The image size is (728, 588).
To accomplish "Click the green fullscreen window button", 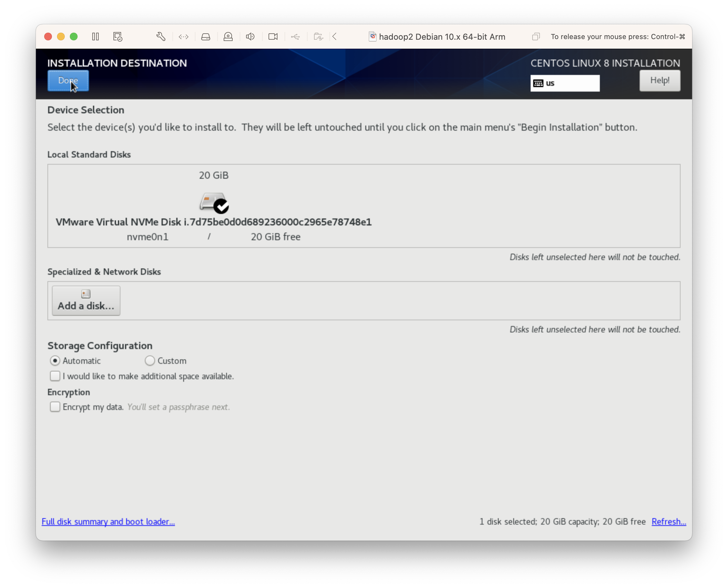I will tap(74, 37).
